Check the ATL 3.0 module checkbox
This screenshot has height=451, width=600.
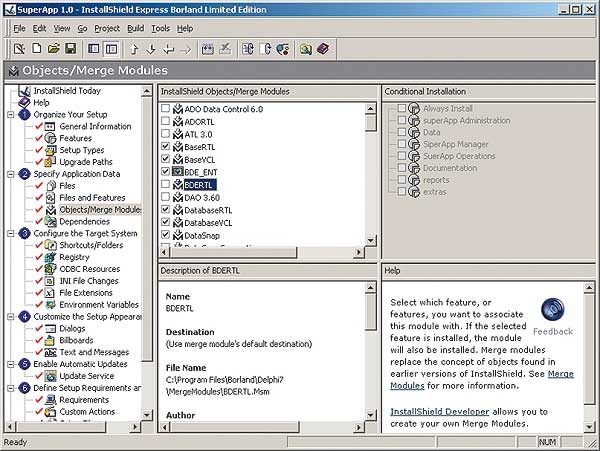pos(165,134)
